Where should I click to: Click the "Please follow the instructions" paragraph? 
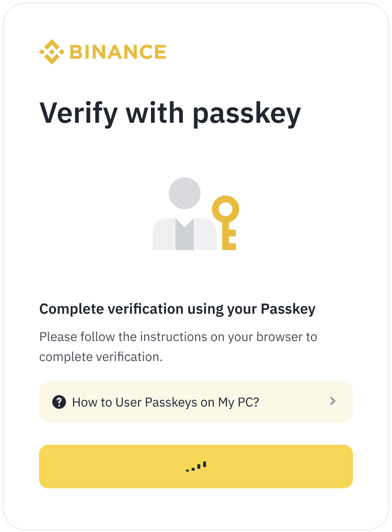click(x=178, y=337)
